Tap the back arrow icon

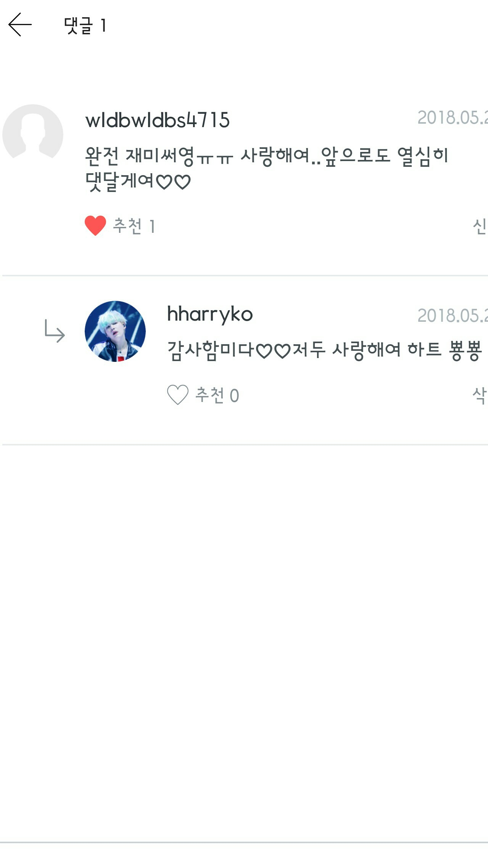click(20, 24)
